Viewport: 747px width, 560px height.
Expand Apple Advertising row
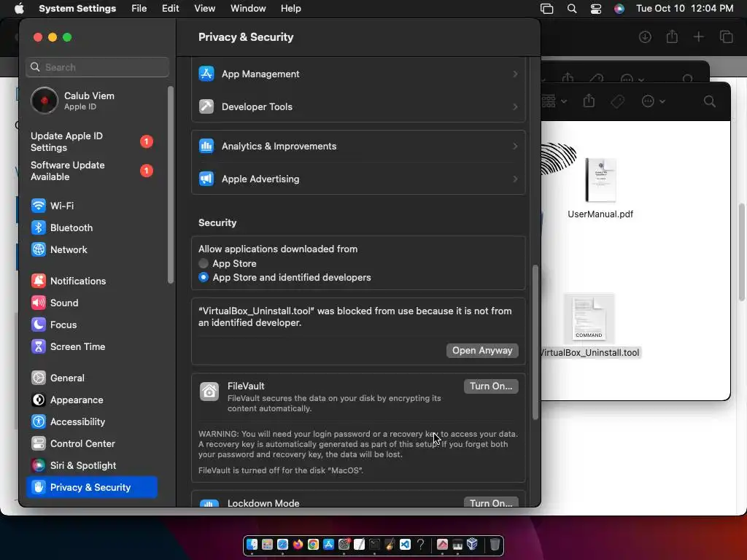click(358, 179)
